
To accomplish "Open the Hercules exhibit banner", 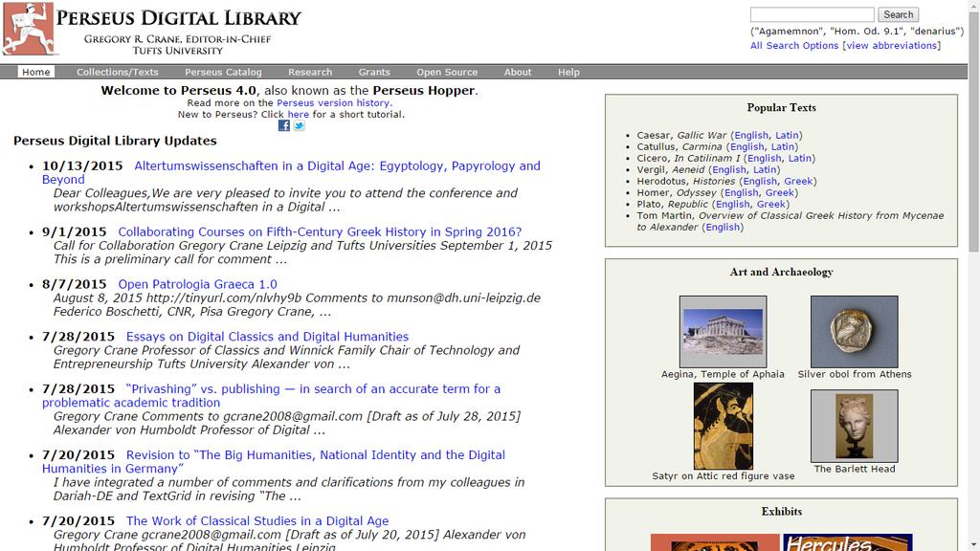I will tap(848, 542).
